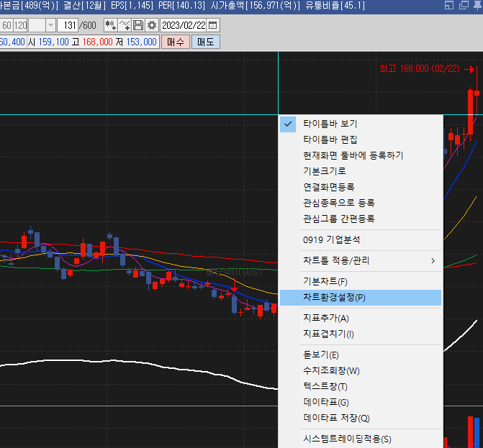Choose 연결화면등록 in context menu
Screen dimensions: 483x448
tap(361, 187)
